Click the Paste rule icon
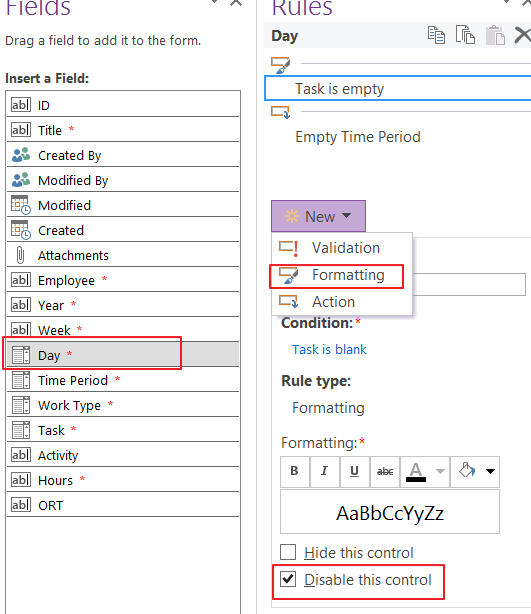Viewport: 531px width, 614px height. 495,35
